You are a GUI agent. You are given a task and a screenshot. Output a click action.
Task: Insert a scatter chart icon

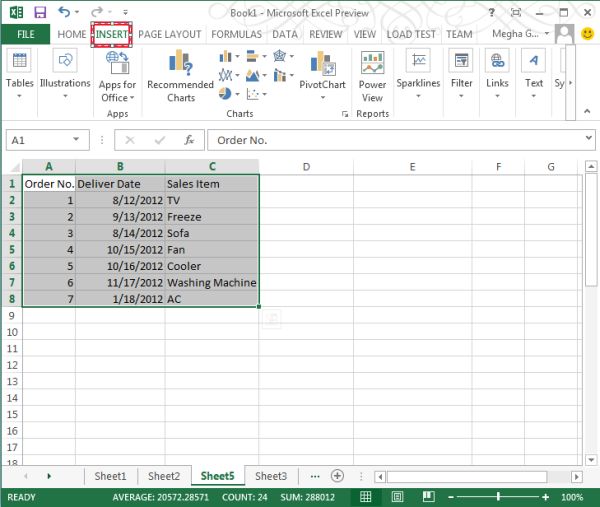[253, 94]
